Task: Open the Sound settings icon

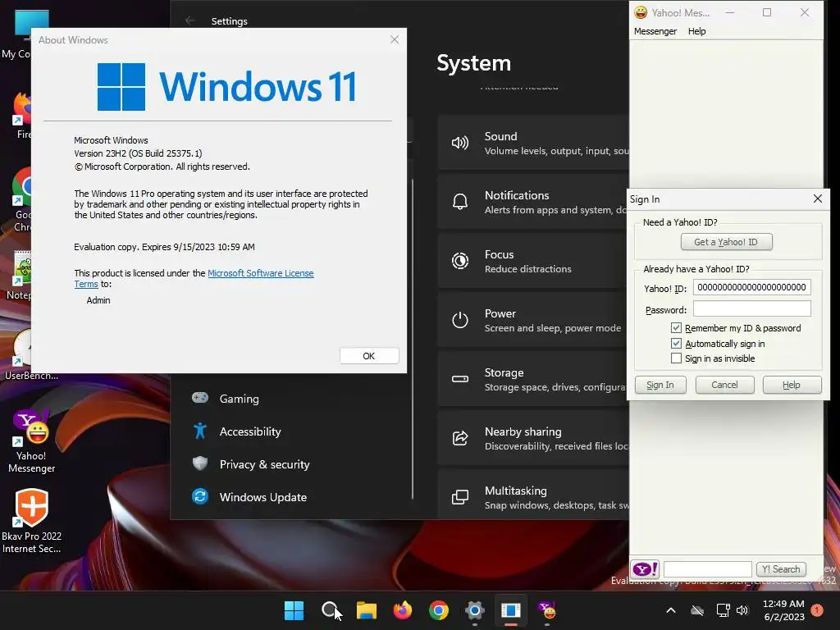Action: (459, 143)
